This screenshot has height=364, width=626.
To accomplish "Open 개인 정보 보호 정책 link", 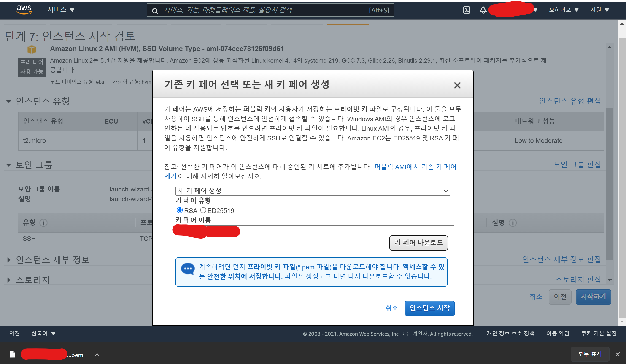I will (510, 333).
